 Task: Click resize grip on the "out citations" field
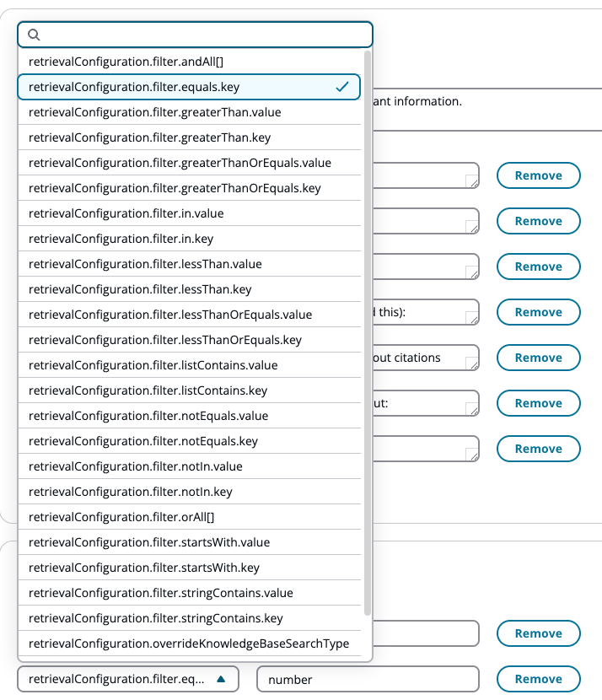pos(473,363)
